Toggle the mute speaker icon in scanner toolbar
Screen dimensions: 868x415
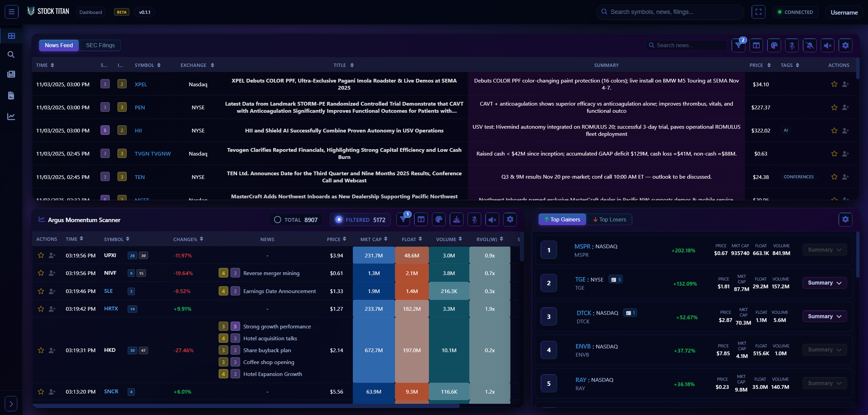492,219
